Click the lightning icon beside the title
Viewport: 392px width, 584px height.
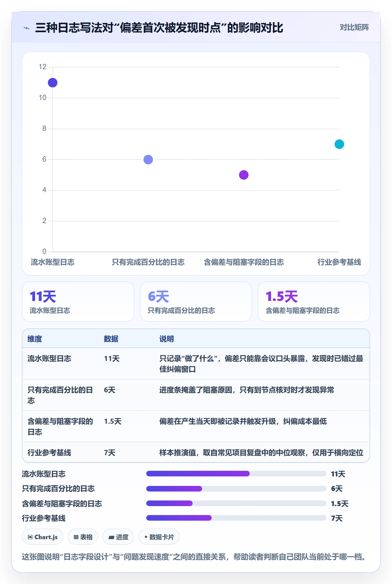pyautogui.click(x=27, y=28)
